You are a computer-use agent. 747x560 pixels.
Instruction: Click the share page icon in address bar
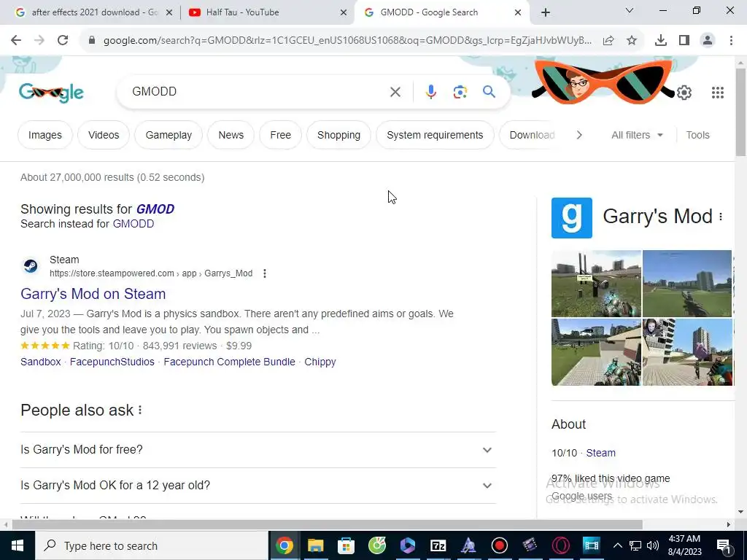608,41
